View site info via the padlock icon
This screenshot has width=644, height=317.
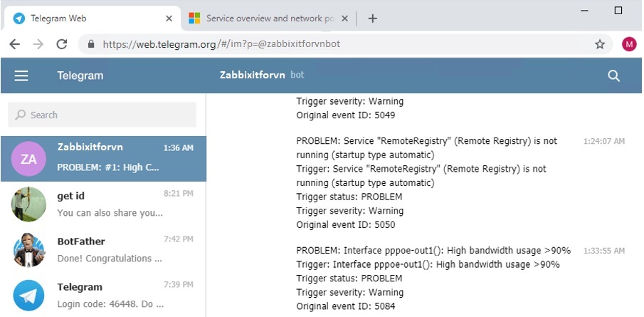pyautogui.click(x=91, y=44)
